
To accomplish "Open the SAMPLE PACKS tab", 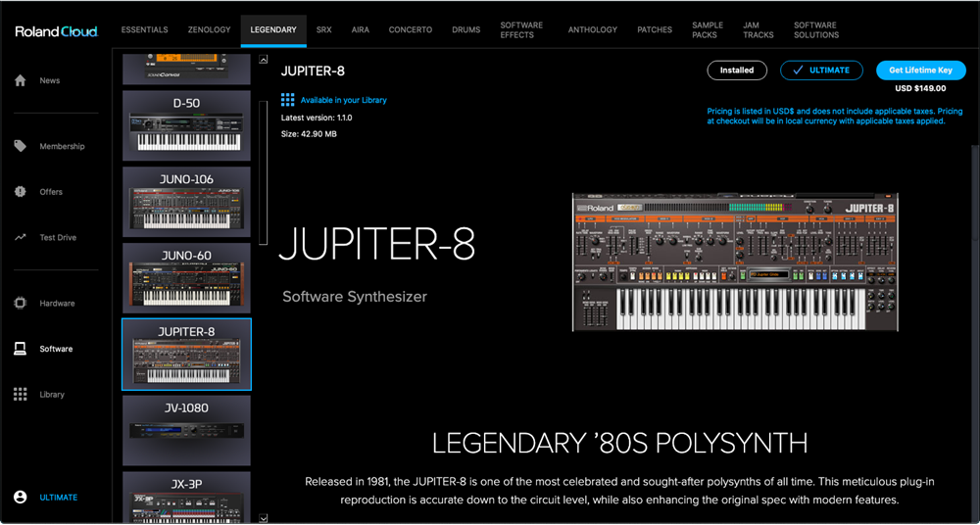I will point(708,30).
